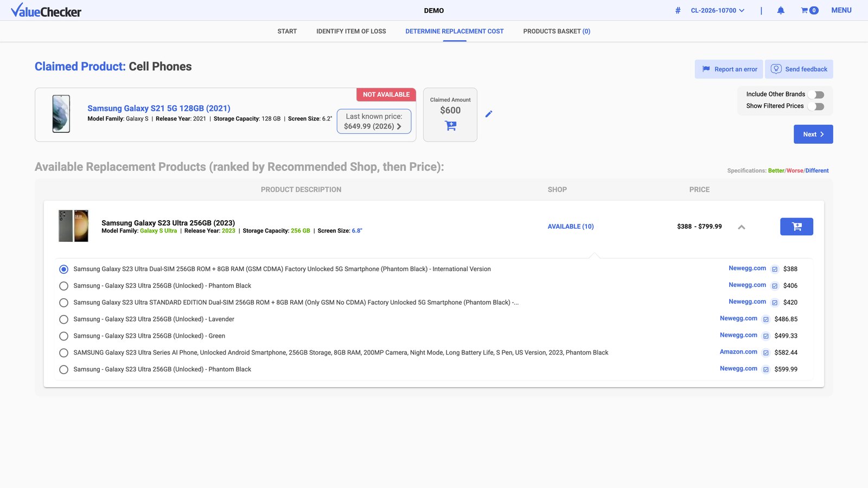Edit the claimed amount with the pencil icon
868x488 pixels.
coord(489,114)
